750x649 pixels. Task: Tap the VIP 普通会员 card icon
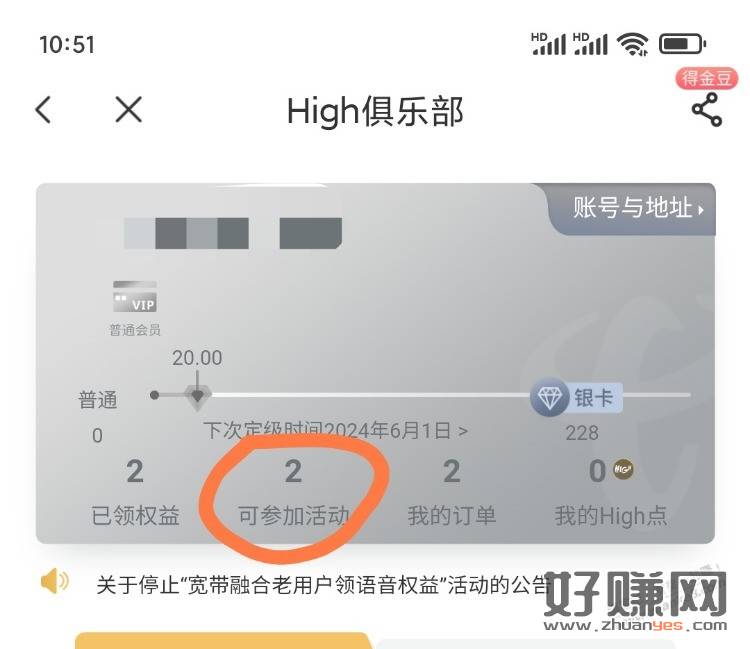(x=135, y=297)
